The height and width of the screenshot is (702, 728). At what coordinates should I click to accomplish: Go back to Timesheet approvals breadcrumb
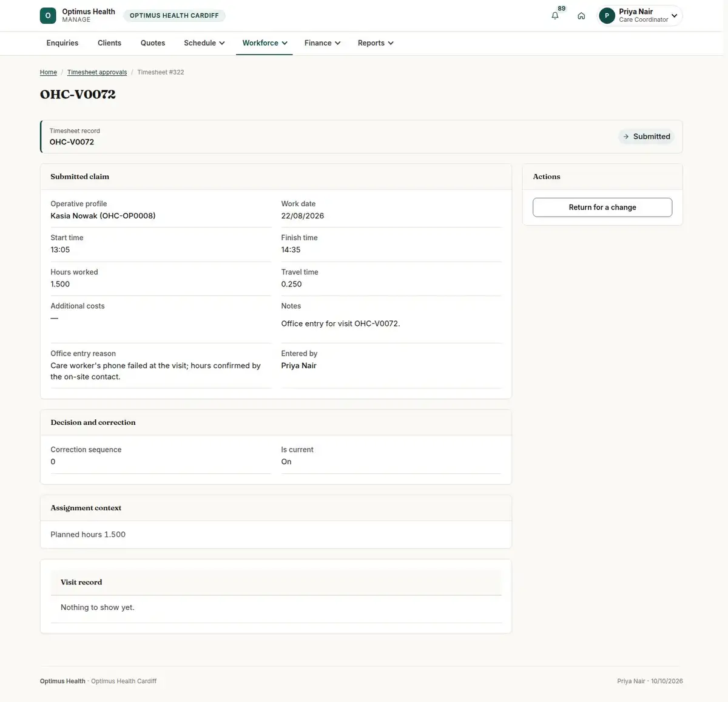[x=97, y=72]
